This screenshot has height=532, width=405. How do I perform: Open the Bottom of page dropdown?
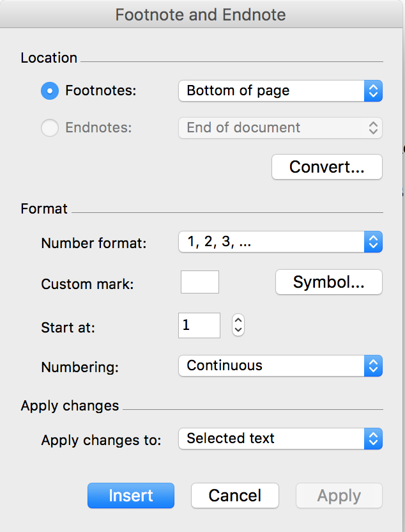click(280, 91)
